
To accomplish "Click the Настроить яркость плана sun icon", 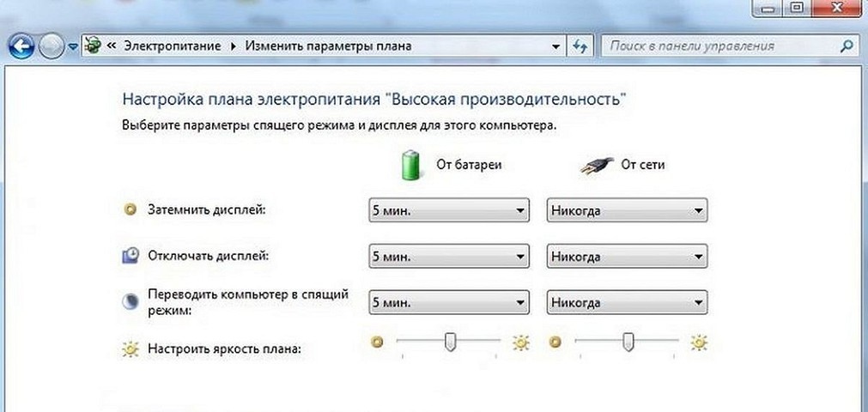I will coord(131,349).
